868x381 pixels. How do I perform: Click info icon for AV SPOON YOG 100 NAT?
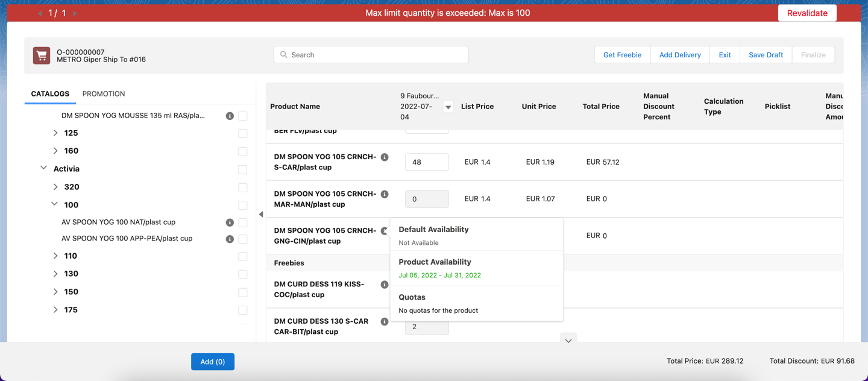[230, 222]
